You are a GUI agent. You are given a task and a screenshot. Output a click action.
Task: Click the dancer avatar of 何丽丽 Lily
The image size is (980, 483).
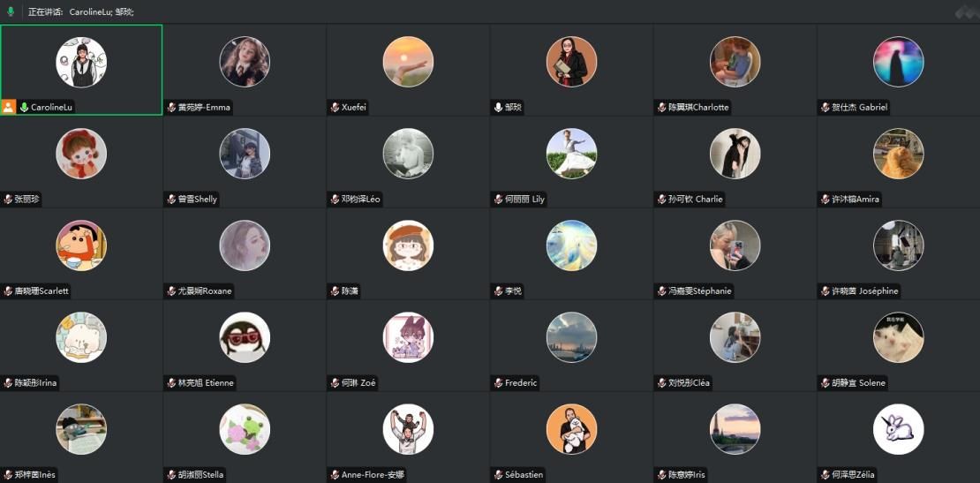tap(572, 154)
